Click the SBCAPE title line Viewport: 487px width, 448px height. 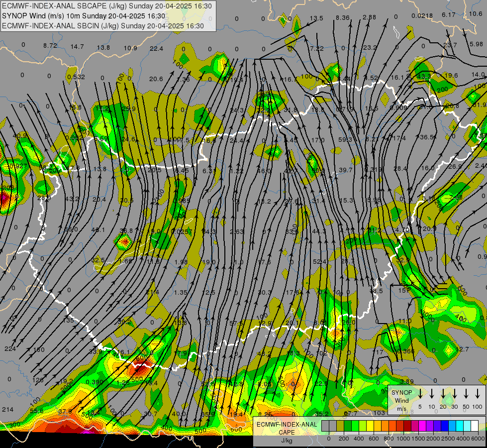[107, 6]
